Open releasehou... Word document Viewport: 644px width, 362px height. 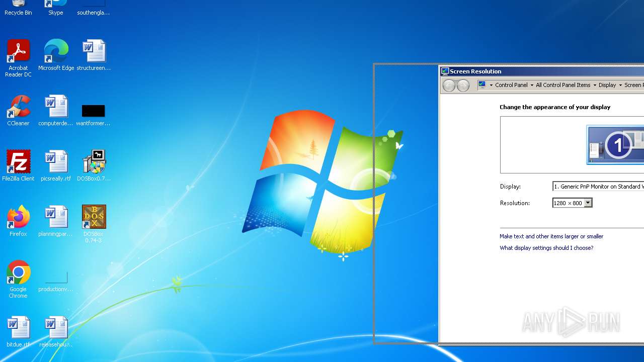56,331
